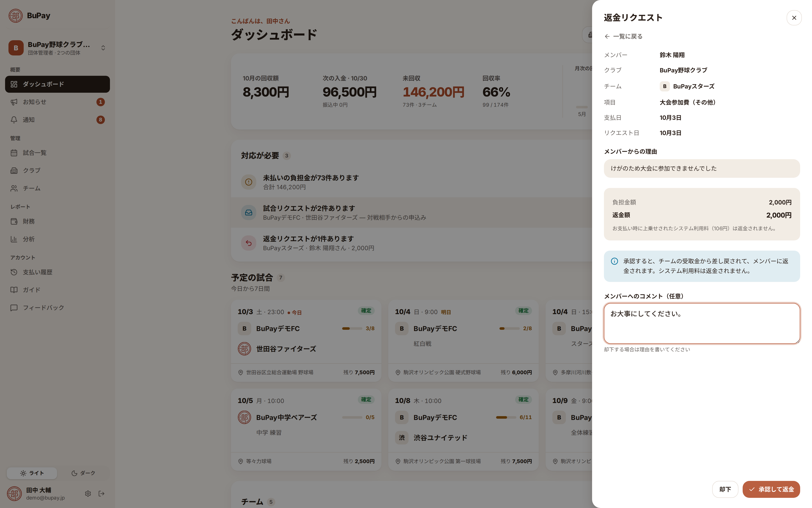
Task: Click the フィードバック speech bubble icon
Action: coord(14,308)
